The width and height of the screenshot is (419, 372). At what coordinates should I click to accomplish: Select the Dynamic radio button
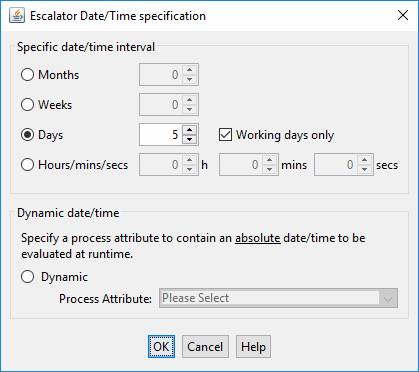tap(27, 277)
